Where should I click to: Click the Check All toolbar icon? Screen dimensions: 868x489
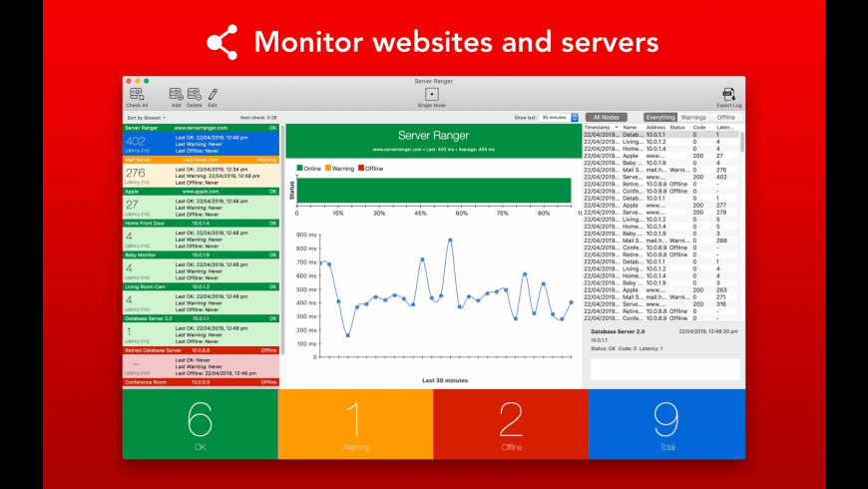(137, 94)
